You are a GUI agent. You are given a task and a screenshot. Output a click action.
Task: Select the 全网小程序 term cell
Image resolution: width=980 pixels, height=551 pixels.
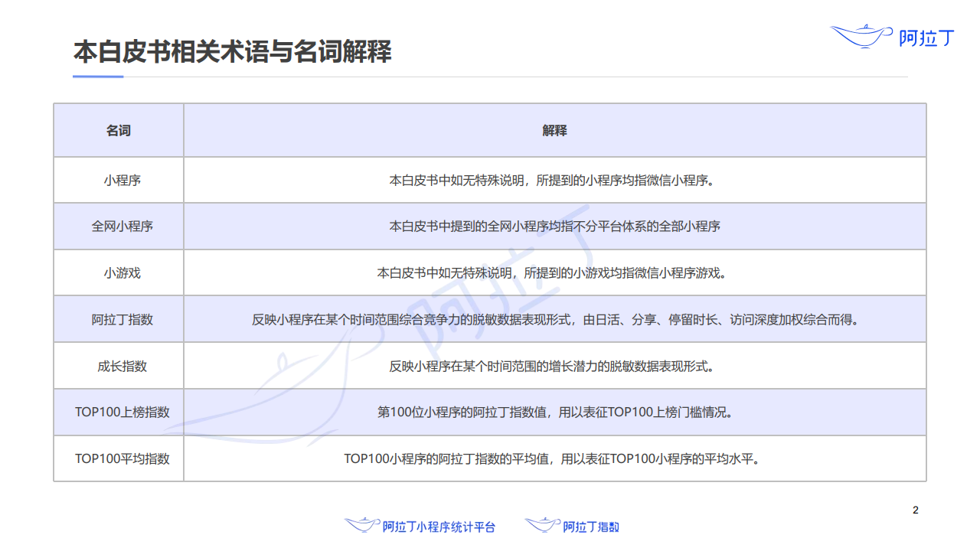(x=122, y=227)
